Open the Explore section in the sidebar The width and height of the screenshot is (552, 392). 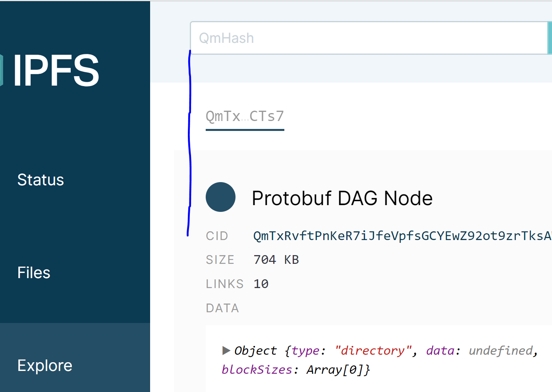pyautogui.click(x=44, y=365)
